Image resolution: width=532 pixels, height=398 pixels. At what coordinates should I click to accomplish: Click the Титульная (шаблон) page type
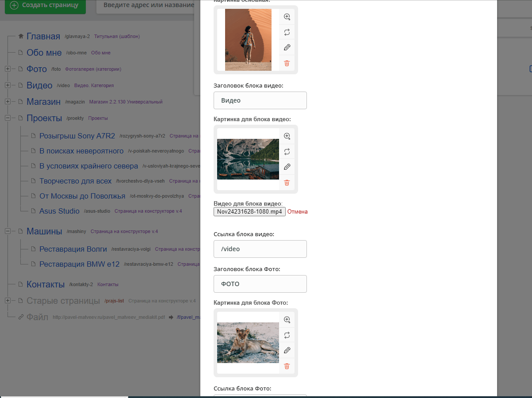point(117,36)
